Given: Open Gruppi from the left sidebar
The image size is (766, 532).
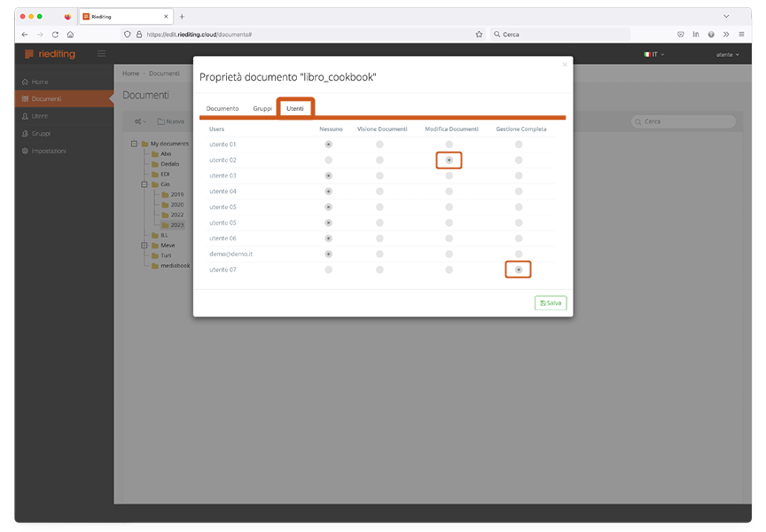Looking at the screenshot, I should [x=25, y=134].
